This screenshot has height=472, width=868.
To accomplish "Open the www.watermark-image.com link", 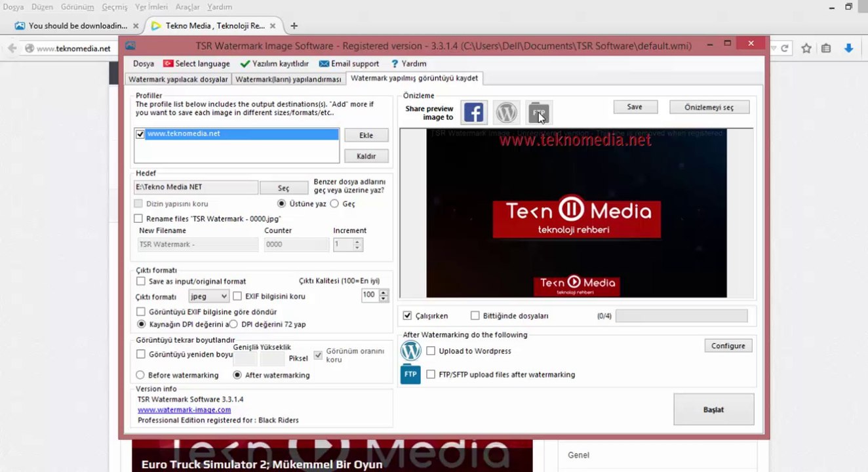I will click(x=184, y=410).
